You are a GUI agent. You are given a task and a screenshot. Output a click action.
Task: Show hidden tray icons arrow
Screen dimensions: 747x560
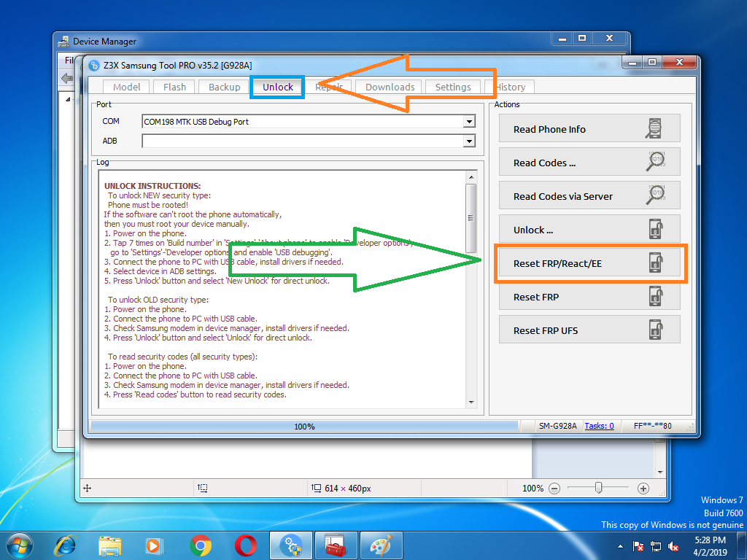620,546
